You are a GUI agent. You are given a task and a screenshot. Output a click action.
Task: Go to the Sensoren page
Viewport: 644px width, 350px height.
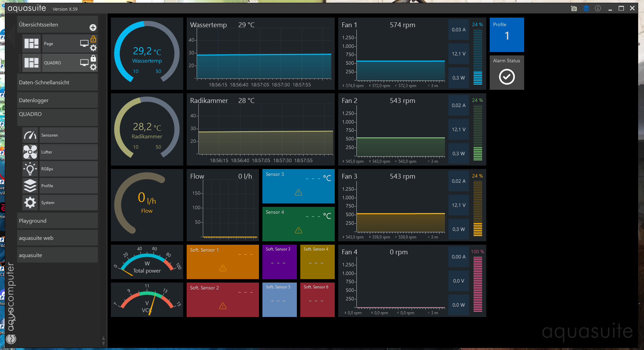click(x=69, y=135)
